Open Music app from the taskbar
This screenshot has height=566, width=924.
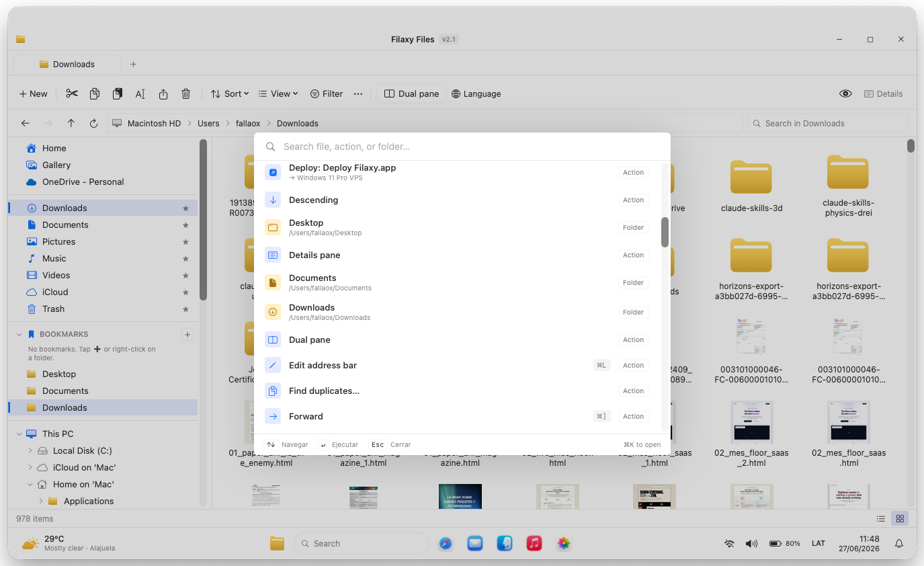click(534, 543)
